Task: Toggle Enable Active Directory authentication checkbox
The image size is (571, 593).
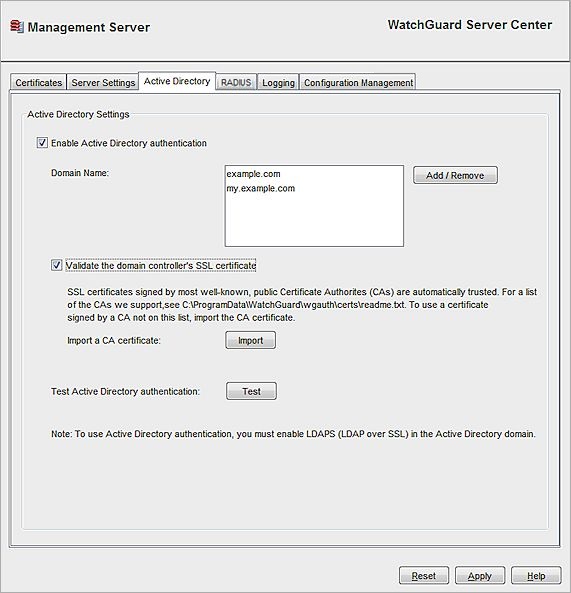Action: point(42,143)
